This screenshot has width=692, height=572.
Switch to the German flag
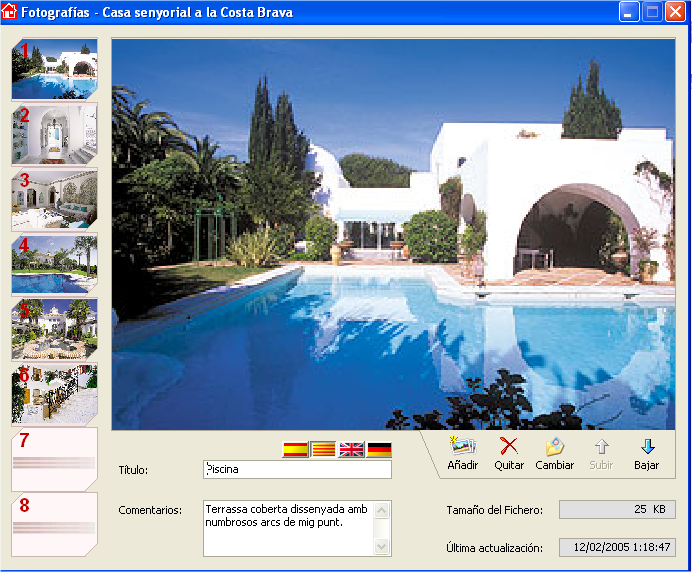[379, 449]
